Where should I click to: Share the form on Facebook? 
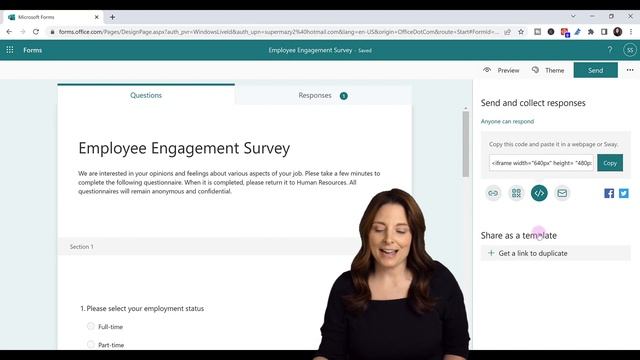(x=609, y=193)
